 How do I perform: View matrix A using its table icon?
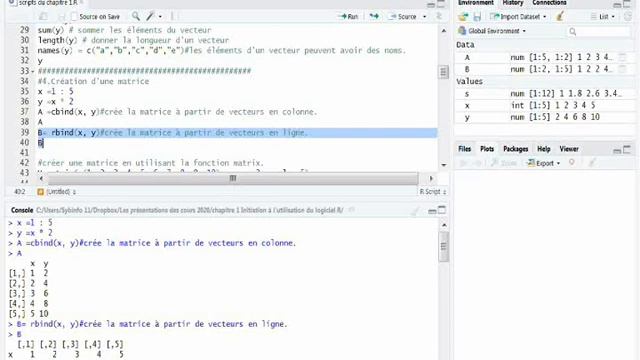point(622,58)
